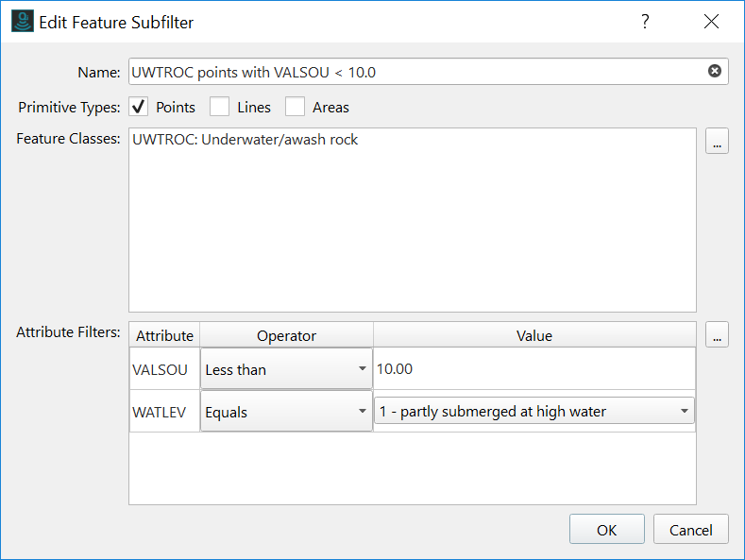Click the Operator column header
This screenshot has height=560, width=745.
tap(286, 335)
